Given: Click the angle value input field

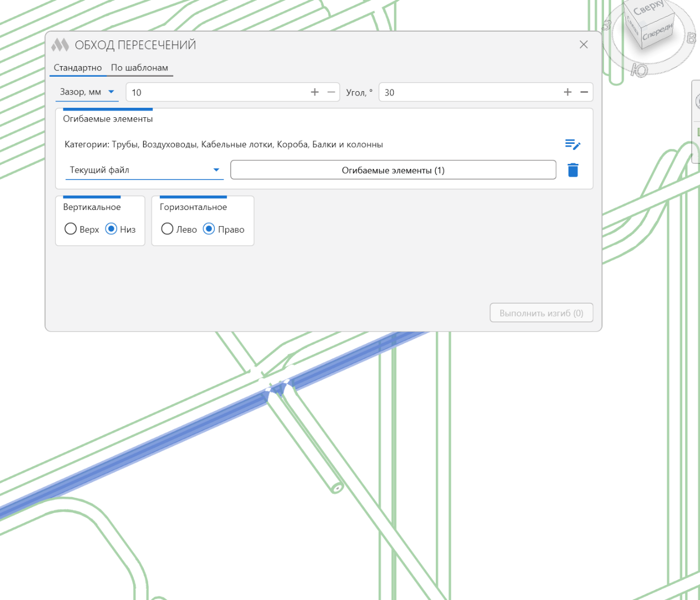Looking at the screenshot, I should 469,92.
